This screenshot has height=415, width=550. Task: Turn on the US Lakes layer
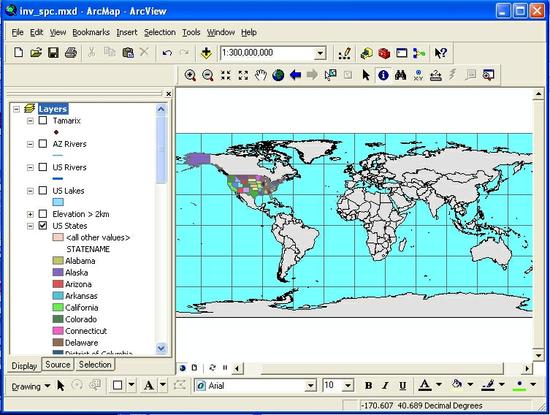[43, 190]
